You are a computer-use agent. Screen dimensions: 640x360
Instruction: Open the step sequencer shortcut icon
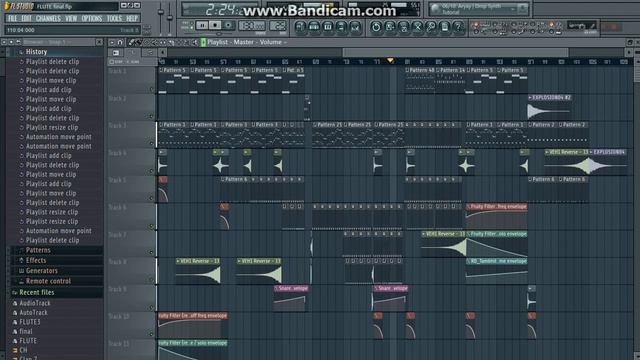tap(314, 27)
